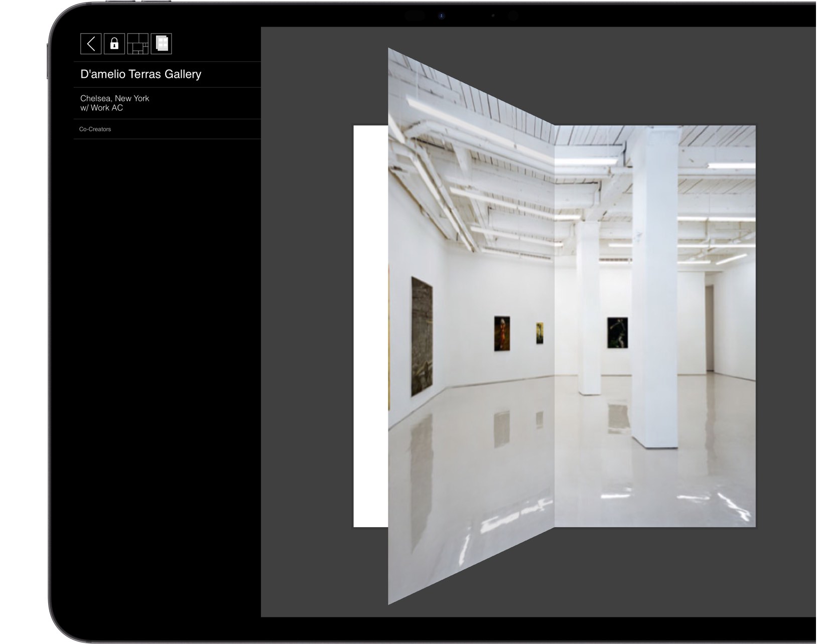Open the Chelsea, New York details row
Screen dimensions: 817x644
point(114,98)
